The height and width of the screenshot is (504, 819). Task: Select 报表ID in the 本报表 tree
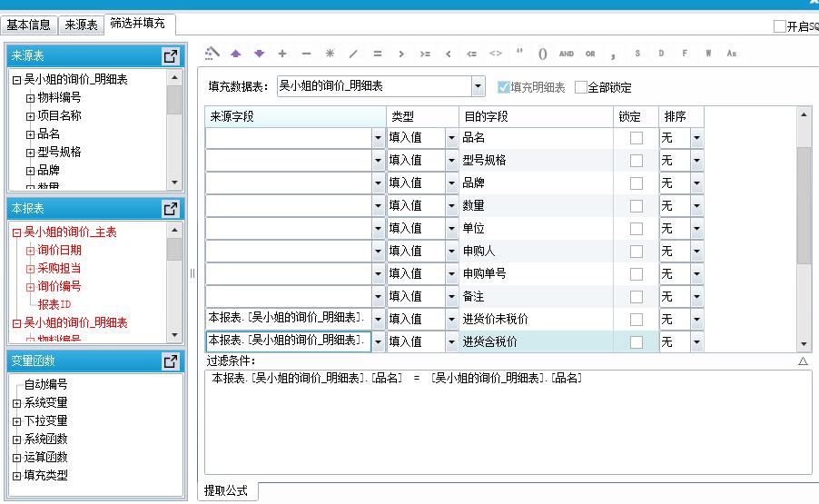click(54, 304)
